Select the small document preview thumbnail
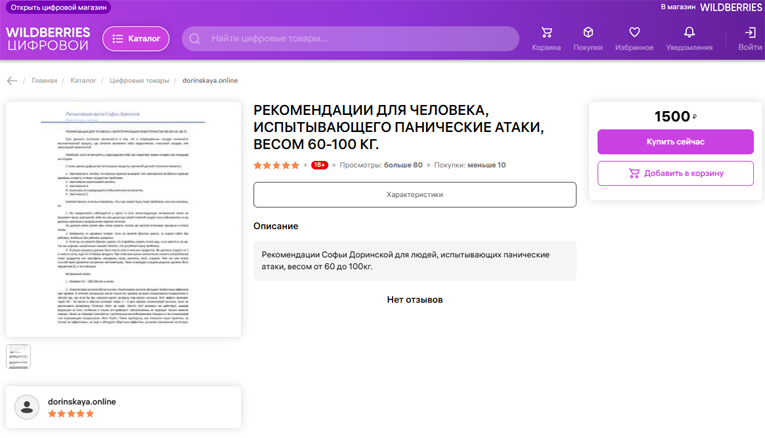Viewport: 765px width, 438px height. (x=19, y=356)
